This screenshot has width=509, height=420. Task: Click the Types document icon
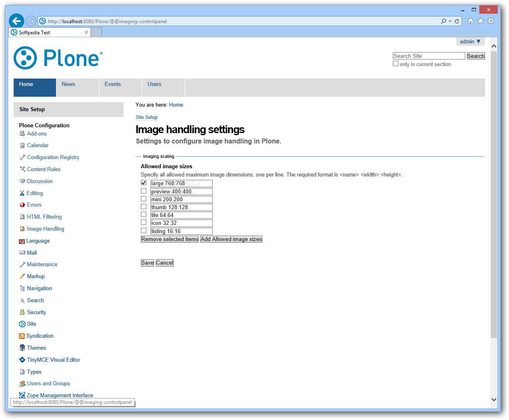click(22, 372)
